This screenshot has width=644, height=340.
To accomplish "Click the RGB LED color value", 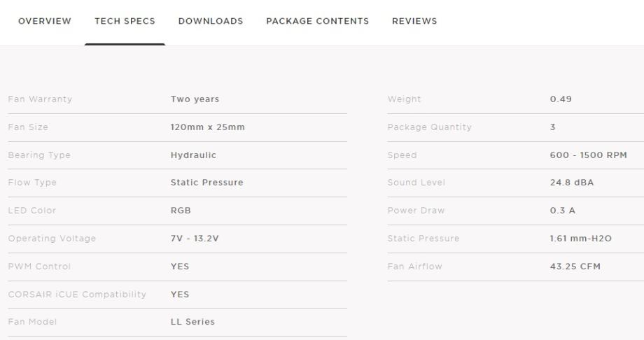I will pyautogui.click(x=181, y=211).
